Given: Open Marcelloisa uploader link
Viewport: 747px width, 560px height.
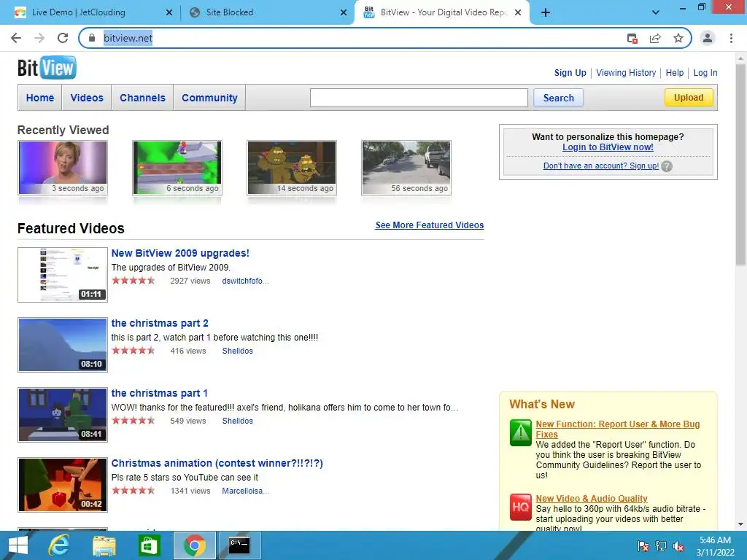Looking at the screenshot, I should pyautogui.click(x=245, y=491).
